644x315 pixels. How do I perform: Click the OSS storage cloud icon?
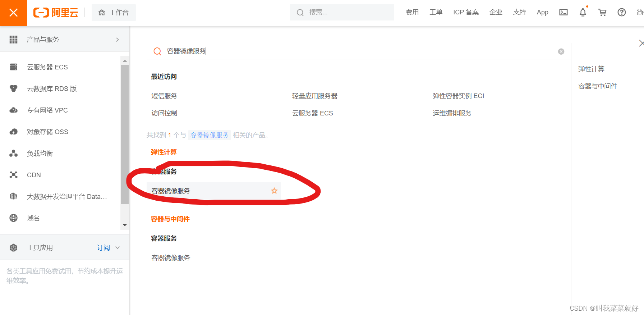tap(13, 132)
